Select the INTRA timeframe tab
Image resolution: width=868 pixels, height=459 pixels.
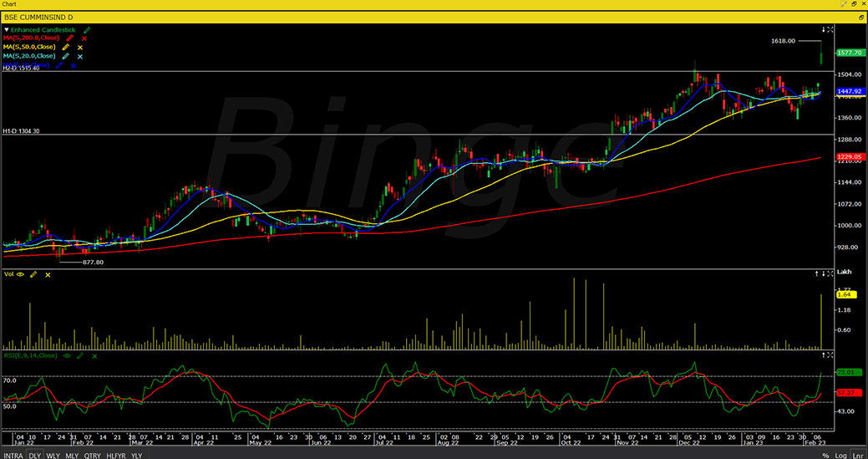pyautogui.click(x=14, y=455)
